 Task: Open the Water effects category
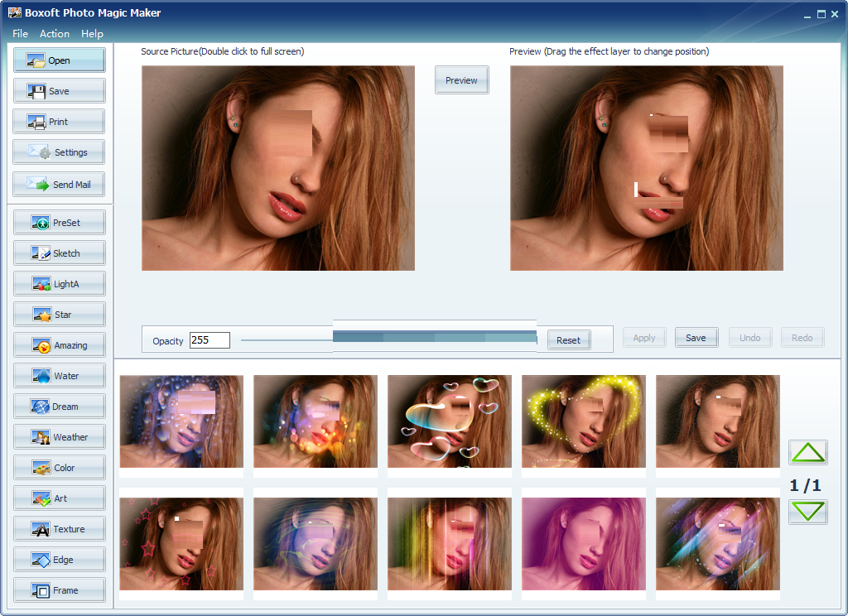point(59,375)
